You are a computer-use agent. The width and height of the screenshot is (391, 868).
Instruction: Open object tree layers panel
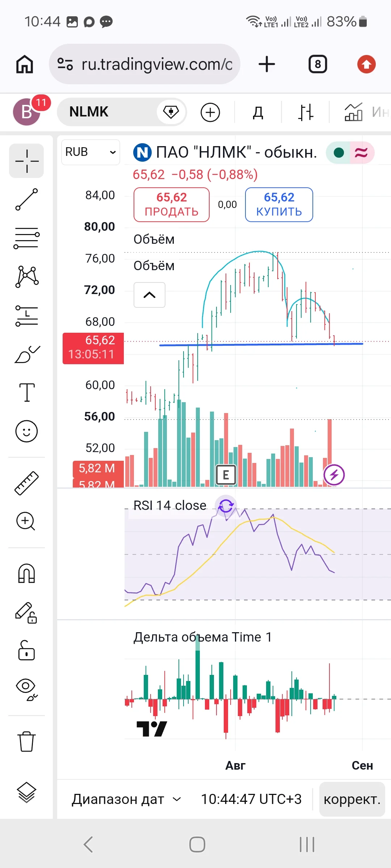(x=26, y=793)
